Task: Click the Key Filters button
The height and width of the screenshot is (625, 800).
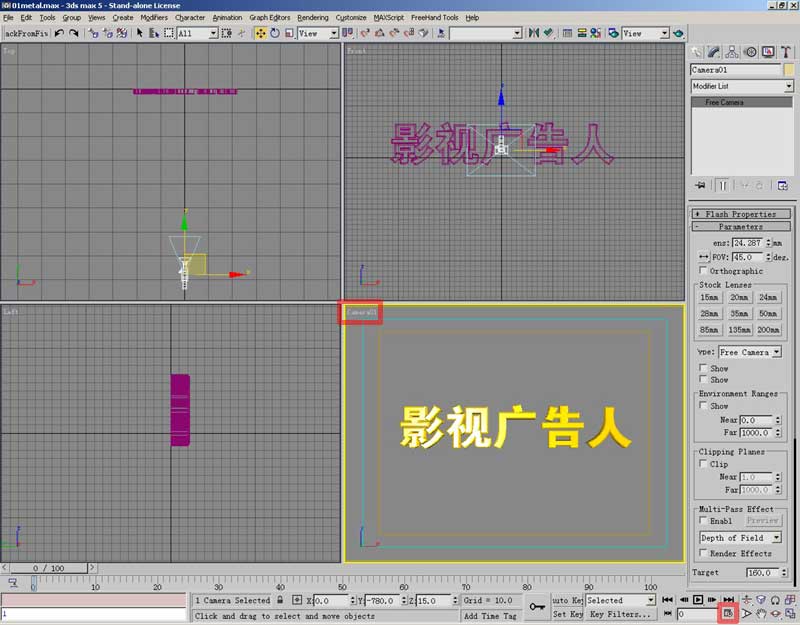Action: pos(618,614)
